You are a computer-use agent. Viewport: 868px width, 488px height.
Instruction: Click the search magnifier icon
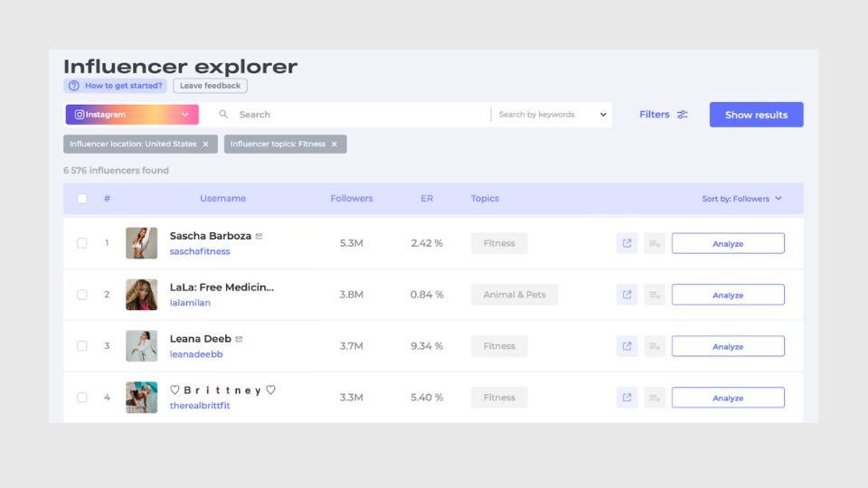point(223,114)
